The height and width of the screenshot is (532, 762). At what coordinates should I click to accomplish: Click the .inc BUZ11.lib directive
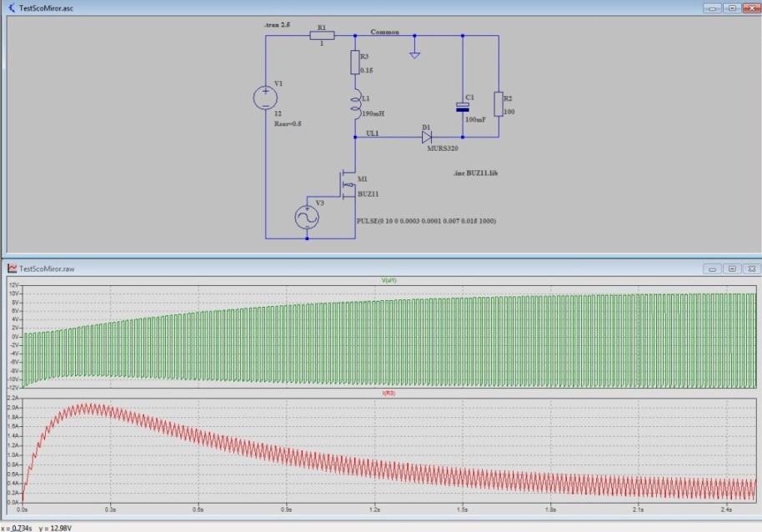(474, 173)
